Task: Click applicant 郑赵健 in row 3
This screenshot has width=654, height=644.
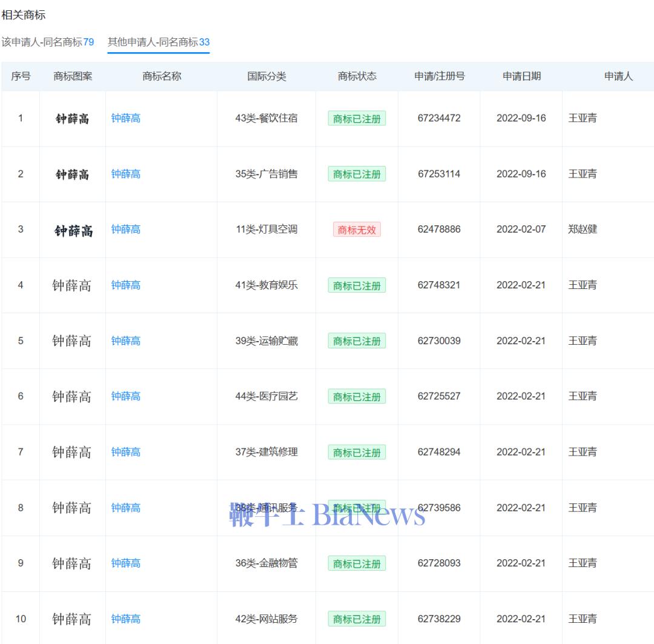Action: click(x=583, y=229)
